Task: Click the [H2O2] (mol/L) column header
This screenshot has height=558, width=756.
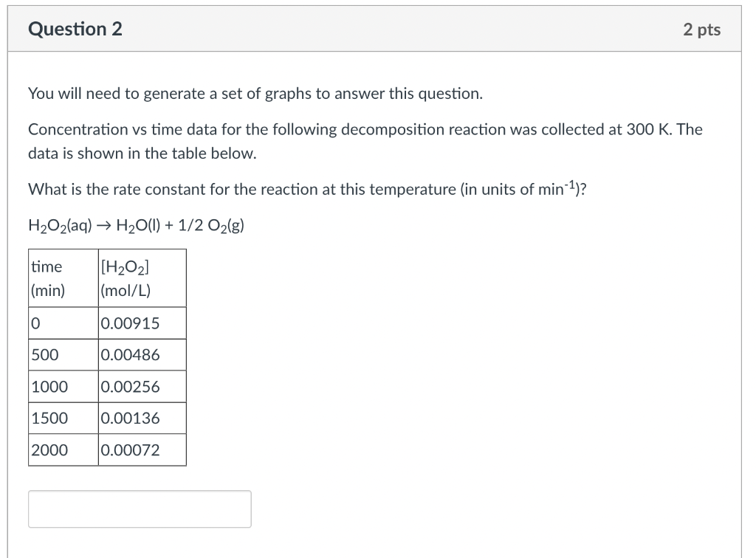Action: point(142,278)
